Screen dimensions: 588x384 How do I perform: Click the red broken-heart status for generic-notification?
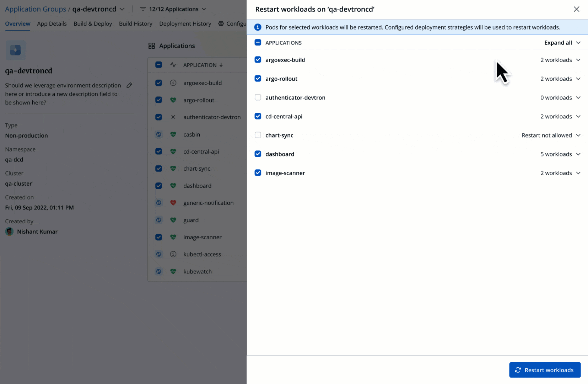pos(173,203)
